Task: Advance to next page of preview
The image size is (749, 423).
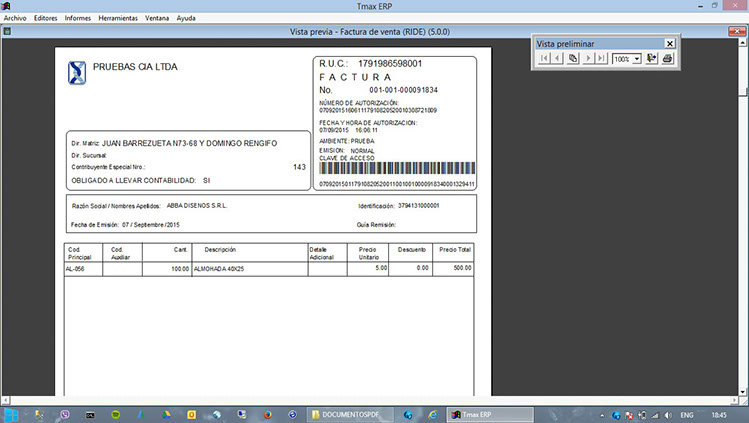Action: click(x=588, y=59)
